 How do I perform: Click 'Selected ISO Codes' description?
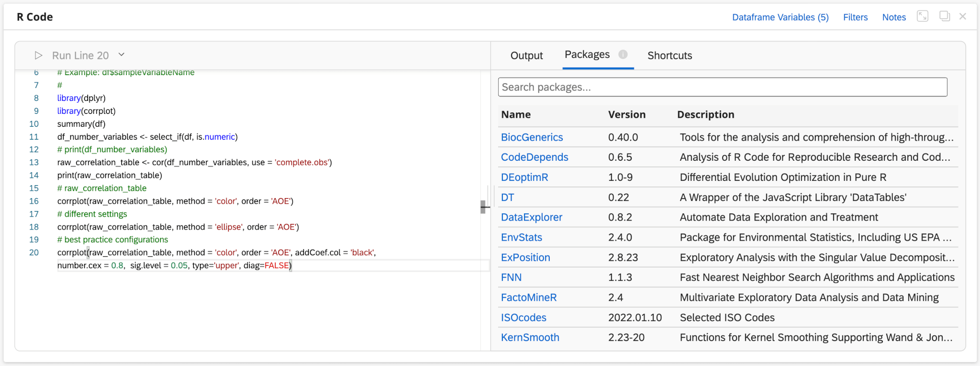point(727,318)
